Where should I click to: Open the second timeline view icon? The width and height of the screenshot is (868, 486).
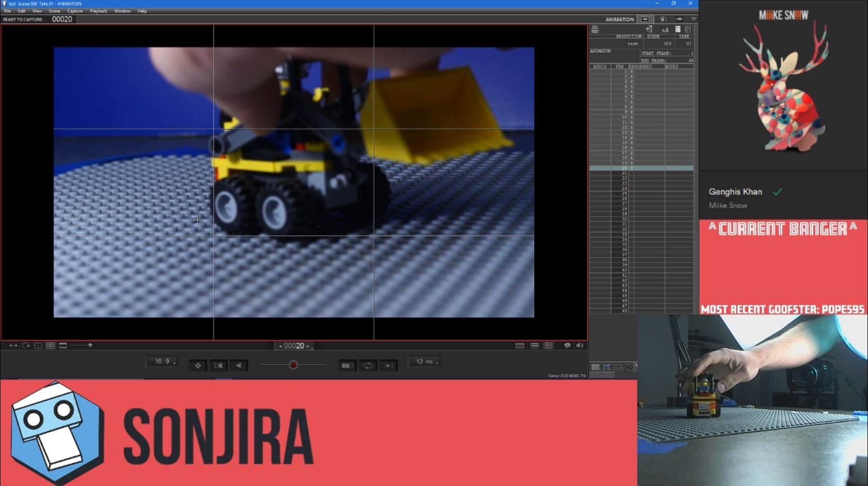point(535,345)
